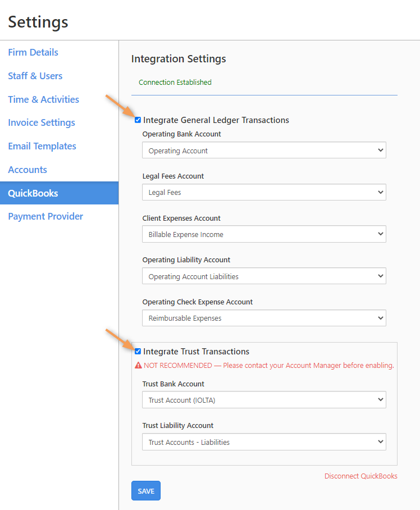
Task: Open Payment Provider settings
Action: click(45, 216)
